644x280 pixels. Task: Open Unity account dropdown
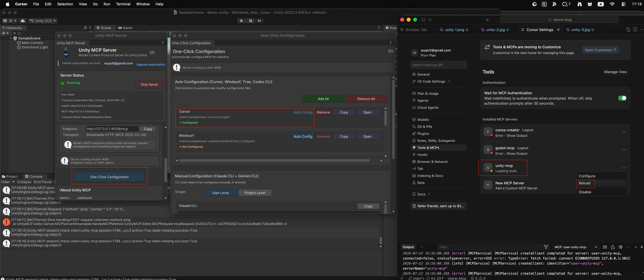coord(10,21)
